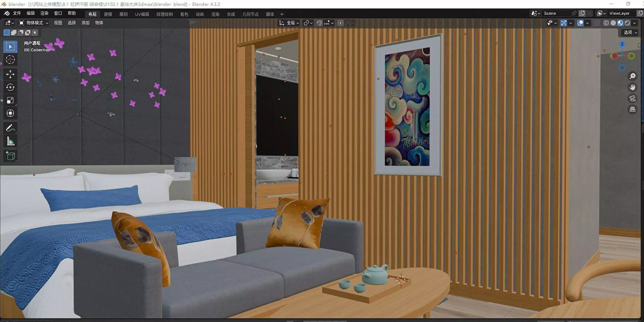Switch to the UV编辑 workspace tab

pos(142,14)
